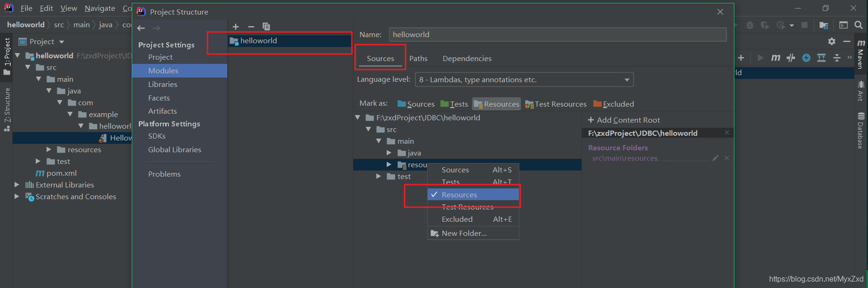
Task: Choose Sources Alt+S in context menu
Action: [x=473, y=170]
